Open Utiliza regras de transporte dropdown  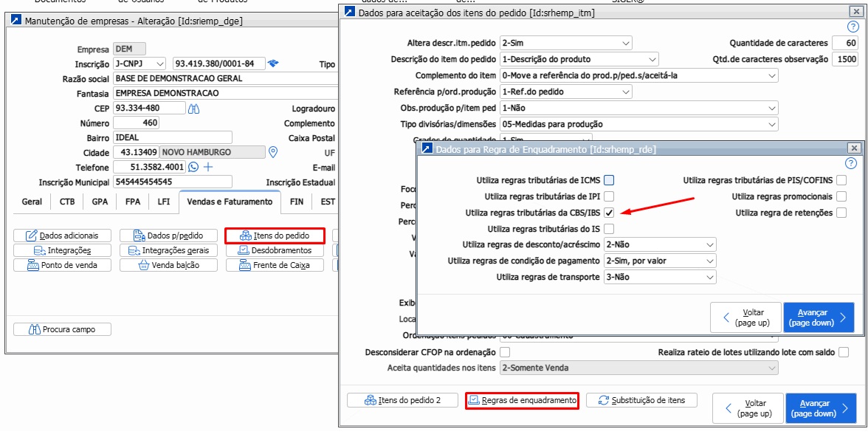pyautogui.click(x=661, y=278)
